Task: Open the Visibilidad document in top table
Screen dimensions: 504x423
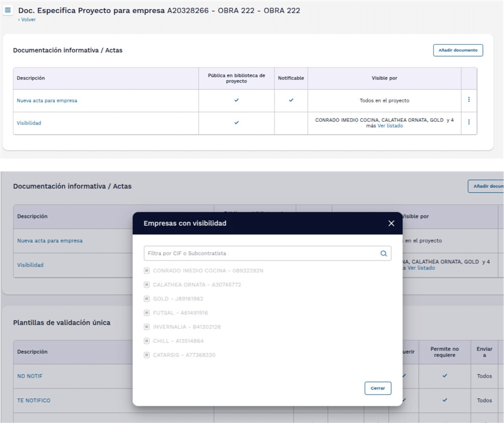Action: [29, 123]
